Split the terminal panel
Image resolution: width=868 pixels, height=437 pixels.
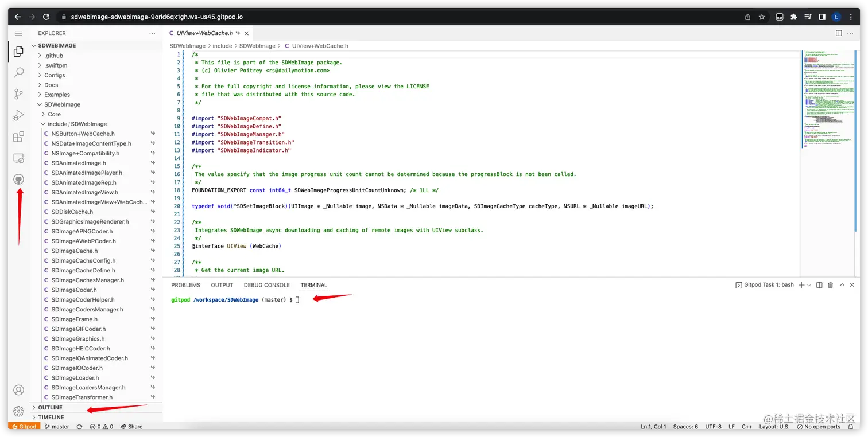[819, 285]
